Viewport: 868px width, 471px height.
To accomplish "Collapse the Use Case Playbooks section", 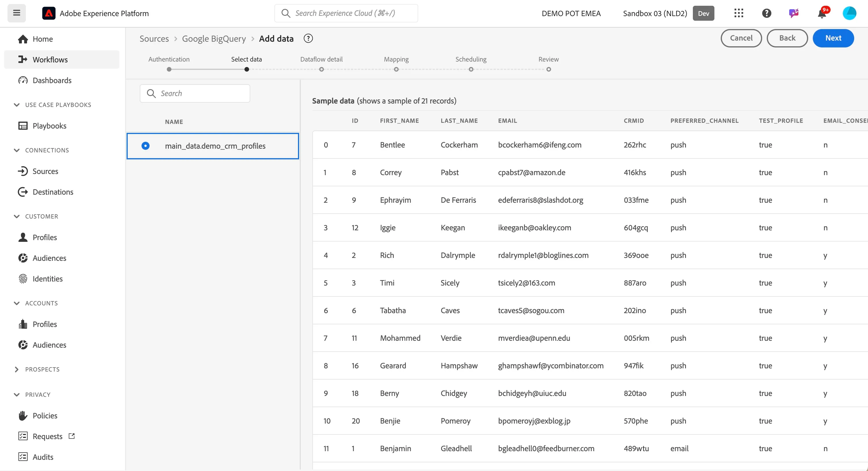I will point(16,105).
